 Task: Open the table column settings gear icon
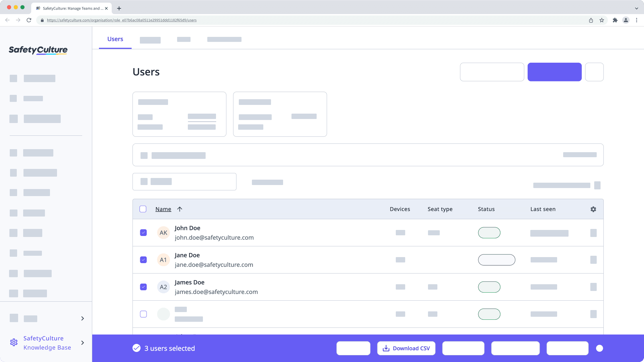(x=593, y=209)
